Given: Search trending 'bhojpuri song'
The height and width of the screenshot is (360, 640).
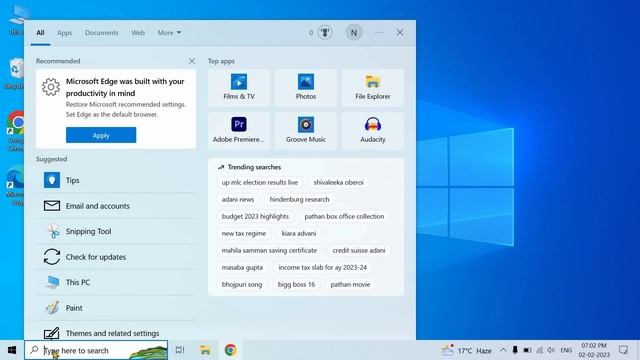Looking at the screenshot, I should [x=242, y=284].
